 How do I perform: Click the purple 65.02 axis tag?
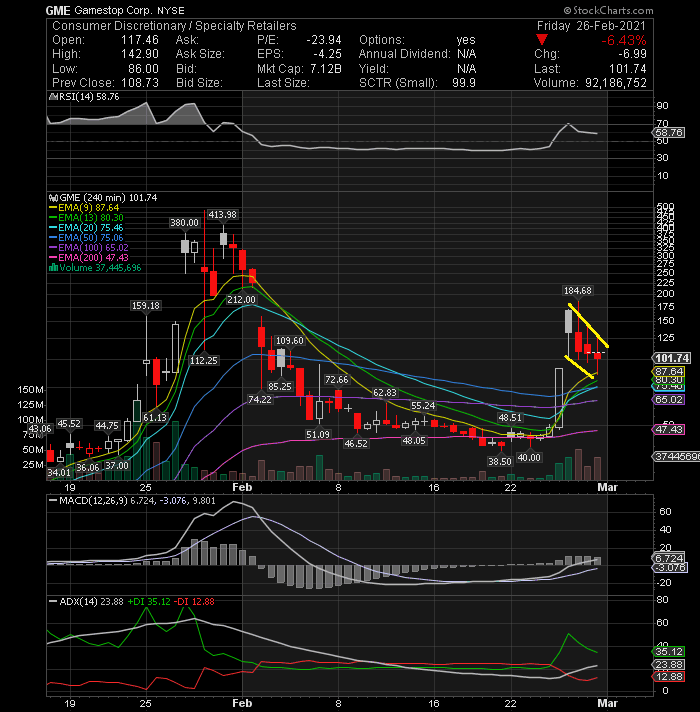click(668, 400)
